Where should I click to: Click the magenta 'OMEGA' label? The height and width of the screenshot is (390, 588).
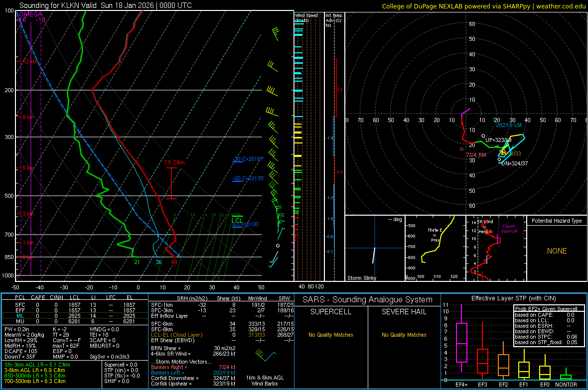click(31, 14)
